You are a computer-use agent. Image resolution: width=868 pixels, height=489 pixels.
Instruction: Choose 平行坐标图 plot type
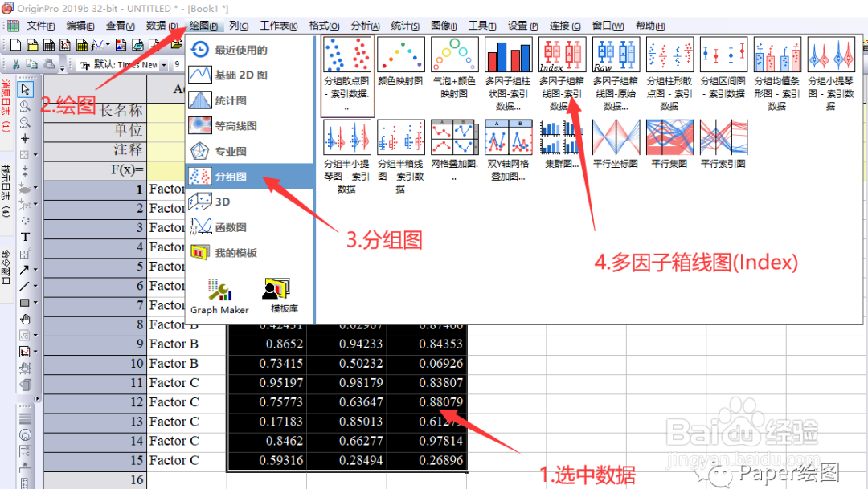point(616,145)
